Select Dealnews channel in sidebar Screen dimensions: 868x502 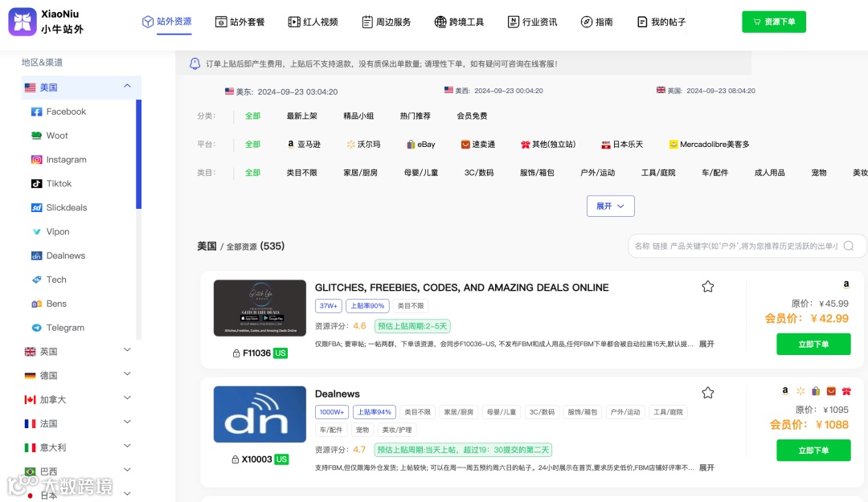pyautogui.click(x=58, y=255)
